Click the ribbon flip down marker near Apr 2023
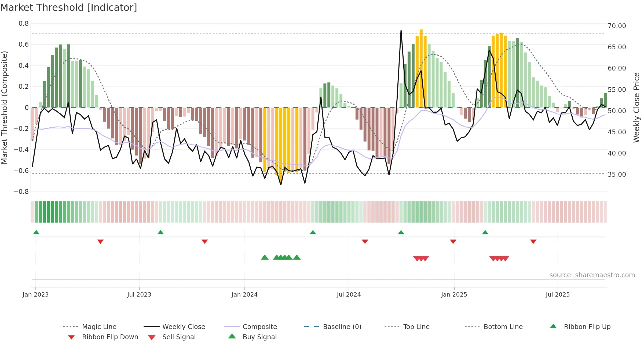 [x=100, y=242]
